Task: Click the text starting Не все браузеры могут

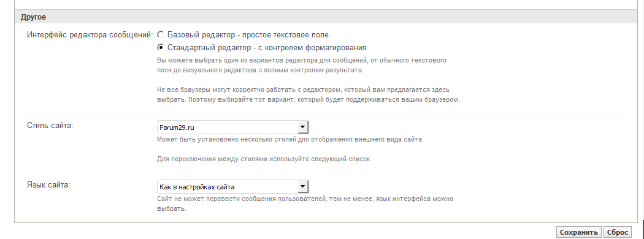Action: pyautogui.click(x=309, y=94)
